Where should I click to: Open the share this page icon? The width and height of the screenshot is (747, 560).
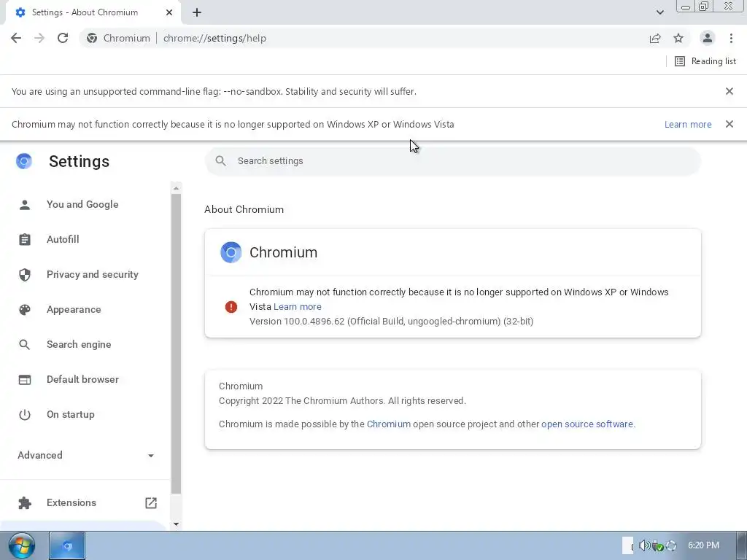click(655, 39)
